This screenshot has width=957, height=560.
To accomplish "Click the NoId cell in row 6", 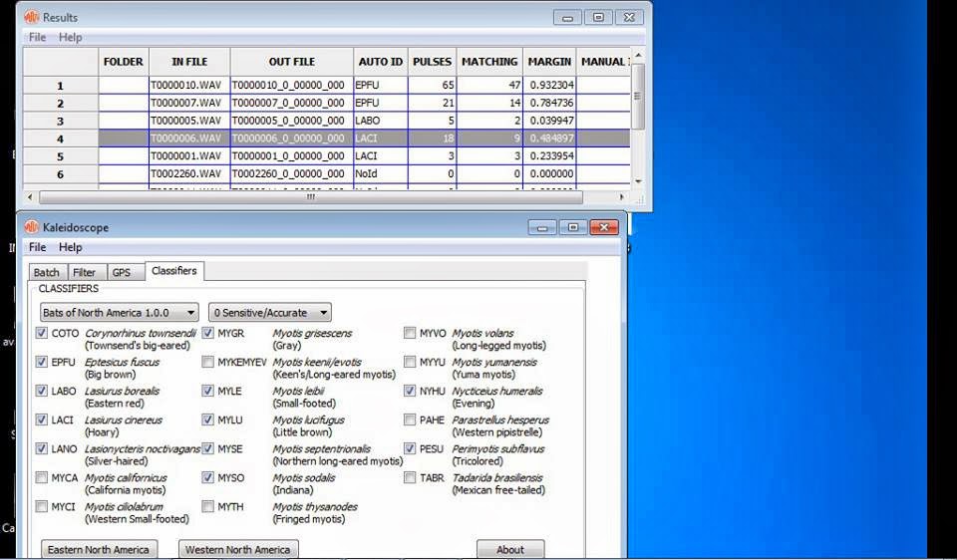I will pyautogui.click(x=381, y=173).
